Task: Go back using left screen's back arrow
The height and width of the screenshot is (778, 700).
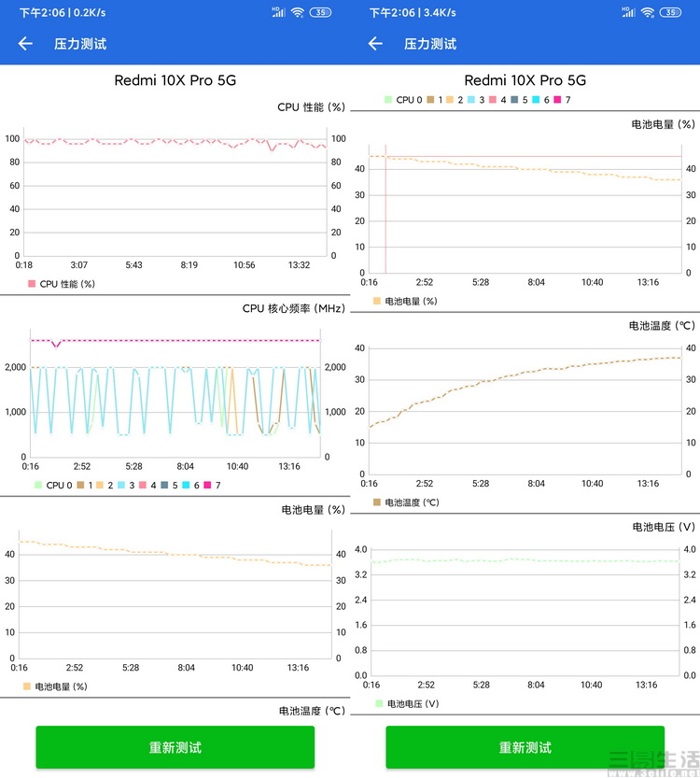Action: (25, 44)
